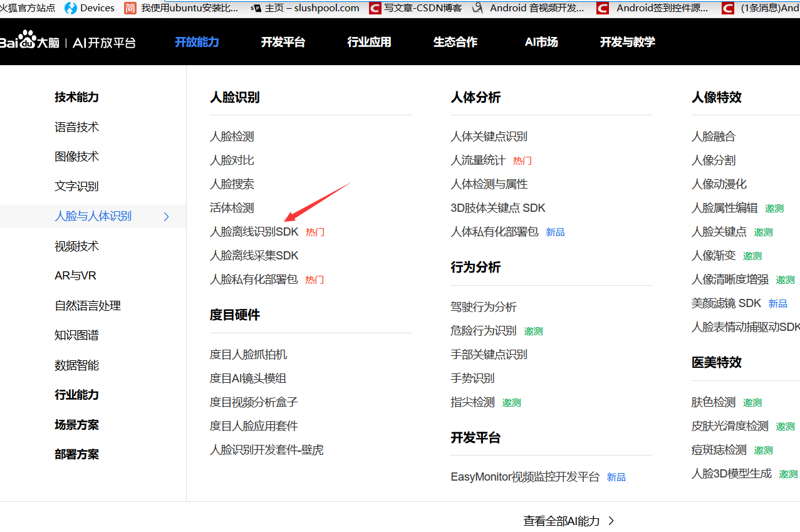Select 行业能力 sidebar heading

point(76,395)
